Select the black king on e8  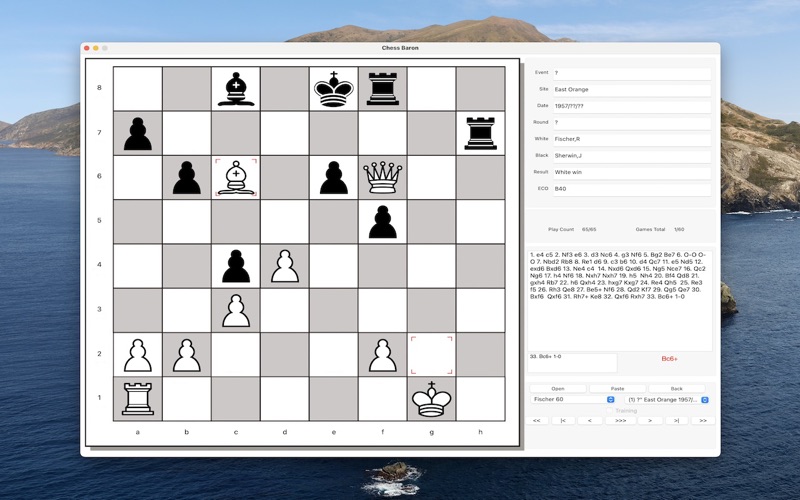click(334, 89)
